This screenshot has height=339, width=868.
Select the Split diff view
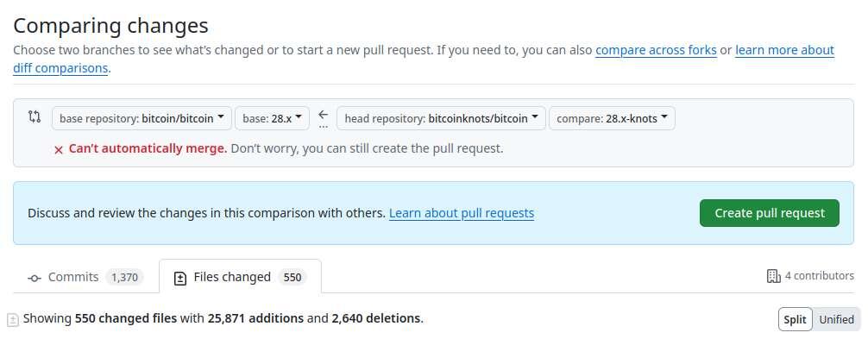[795, 320]
